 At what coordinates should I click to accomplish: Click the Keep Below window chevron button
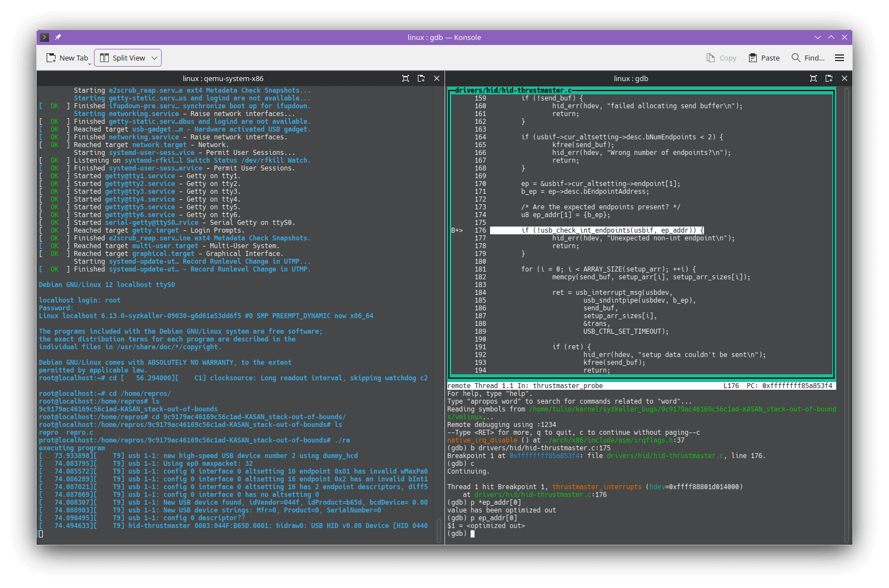click(x=818, y=37)
